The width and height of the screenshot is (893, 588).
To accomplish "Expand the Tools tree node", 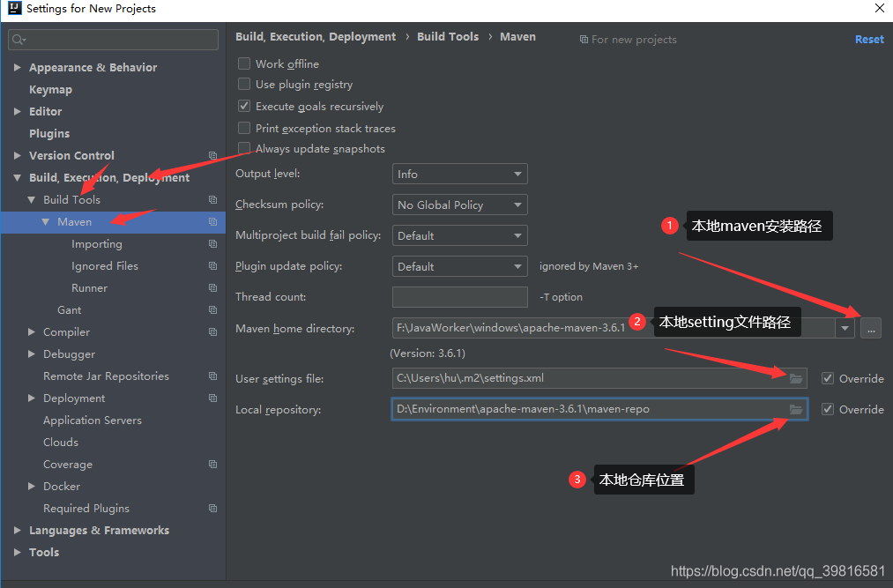I will (x=17, y=552).
